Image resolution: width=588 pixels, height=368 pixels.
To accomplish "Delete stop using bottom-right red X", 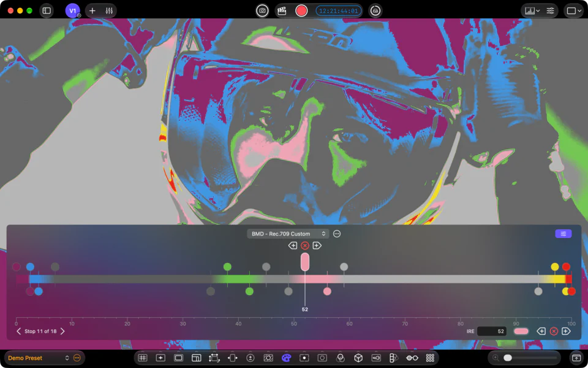I will click(554, 331).
